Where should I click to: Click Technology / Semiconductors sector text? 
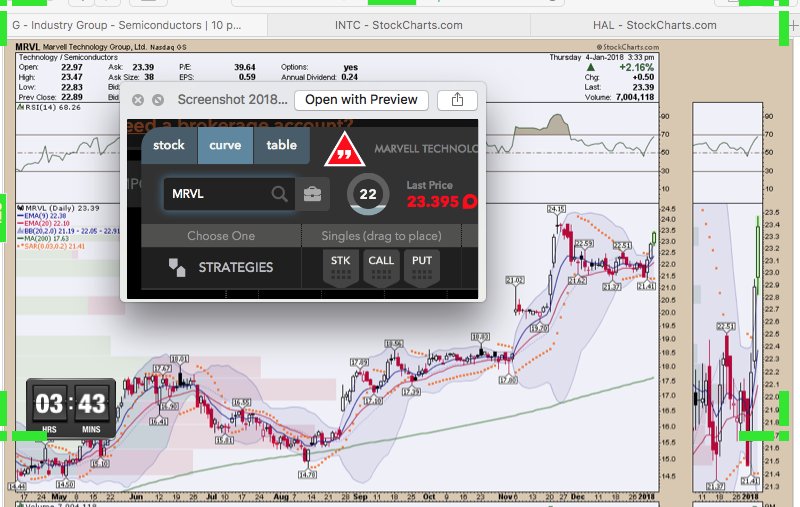pyautogui.click(x=68, y=57)
